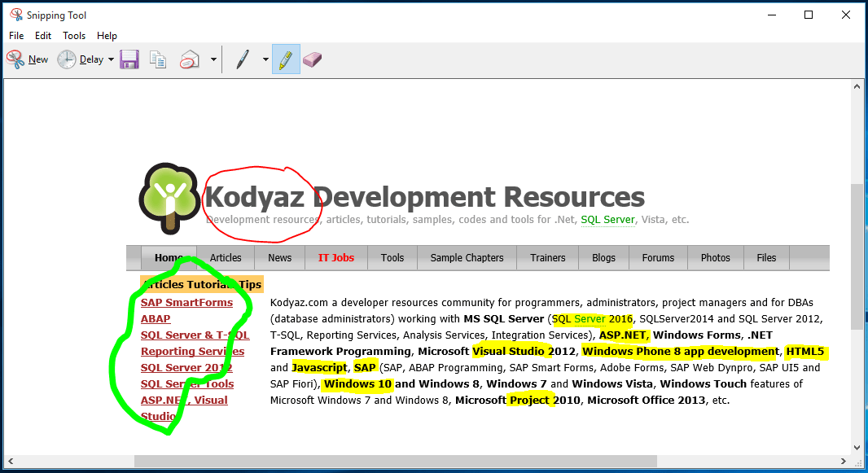Open the Edit menu
The height and width of the screenshot is (473, 868).
coord(42,35)
